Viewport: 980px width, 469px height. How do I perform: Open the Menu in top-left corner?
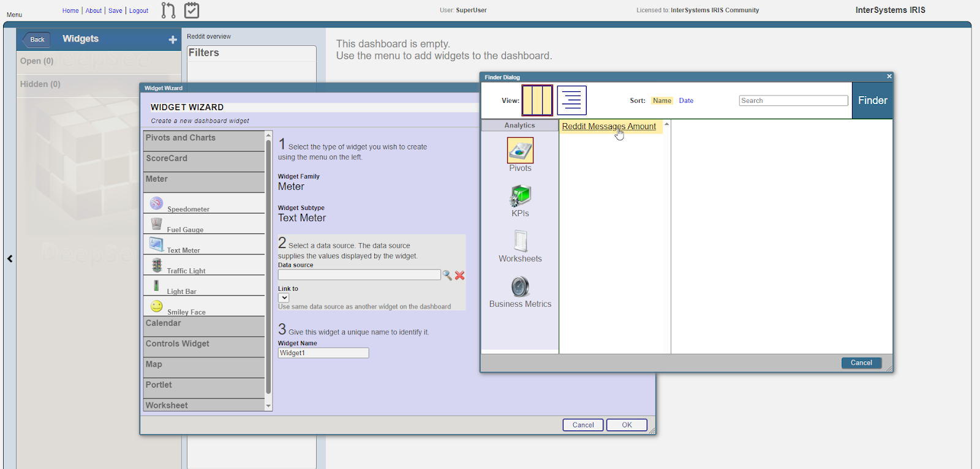pyautogui.click(x=14, y=15)
